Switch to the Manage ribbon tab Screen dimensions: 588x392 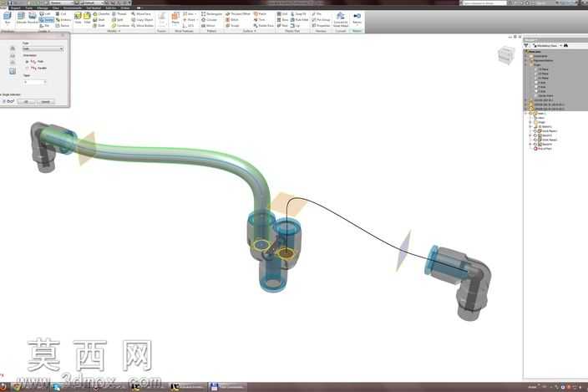pyautogui.click(x=43, y=8)
